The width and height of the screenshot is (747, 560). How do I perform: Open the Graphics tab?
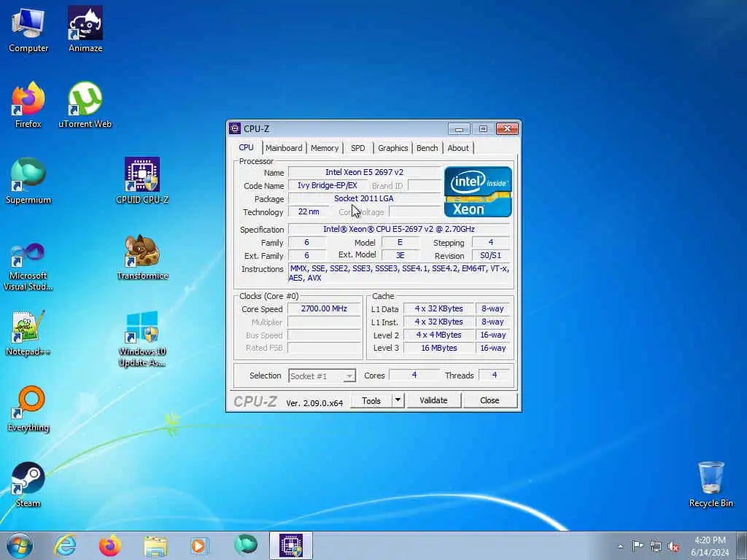[392, 148]
